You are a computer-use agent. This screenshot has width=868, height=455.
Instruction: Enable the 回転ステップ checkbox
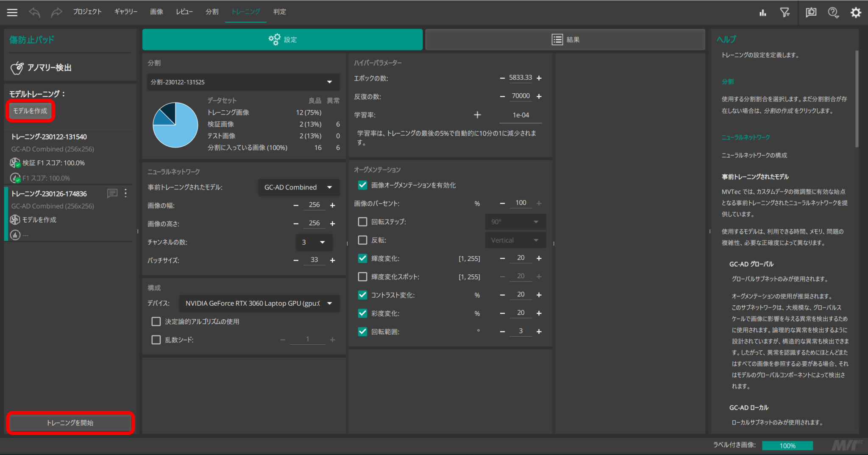point(362,222)
